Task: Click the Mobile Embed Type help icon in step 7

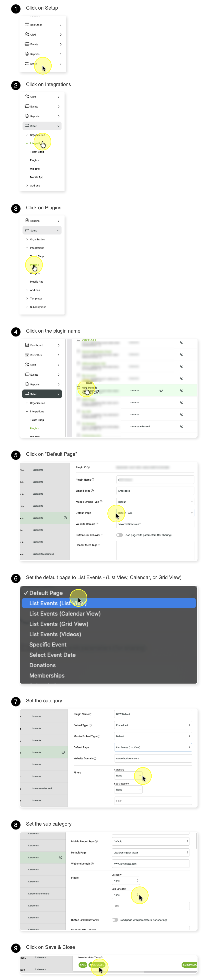Action: coord(99,736)
